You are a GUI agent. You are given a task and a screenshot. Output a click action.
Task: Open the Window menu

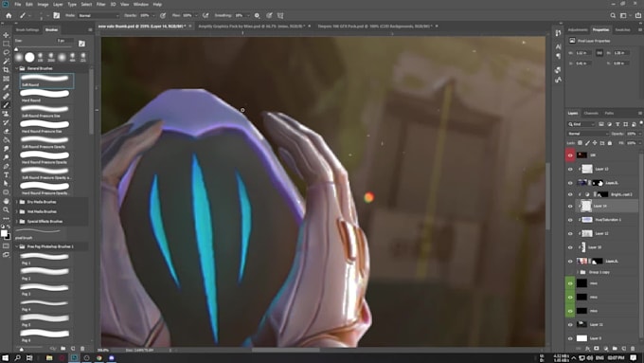coord(141,4)
